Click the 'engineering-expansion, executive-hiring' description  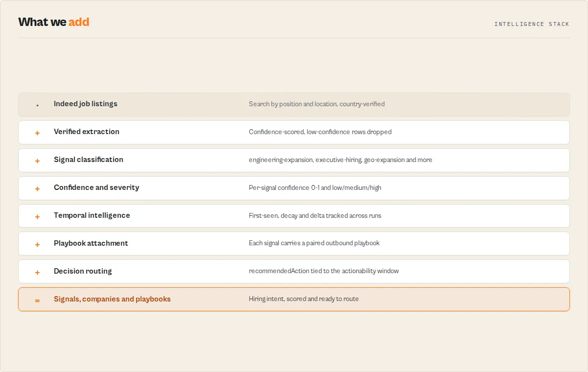(341, 160)
